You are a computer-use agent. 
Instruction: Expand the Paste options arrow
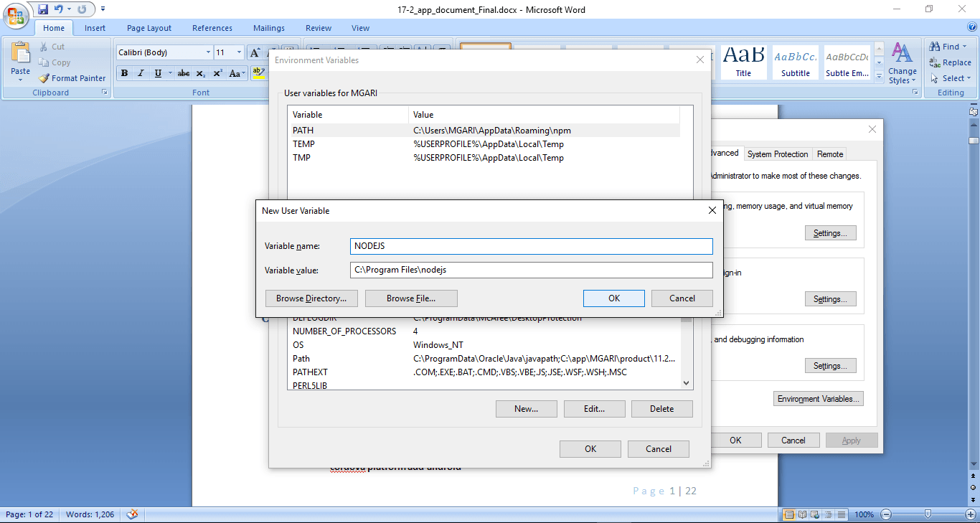[x=21, y=80]
